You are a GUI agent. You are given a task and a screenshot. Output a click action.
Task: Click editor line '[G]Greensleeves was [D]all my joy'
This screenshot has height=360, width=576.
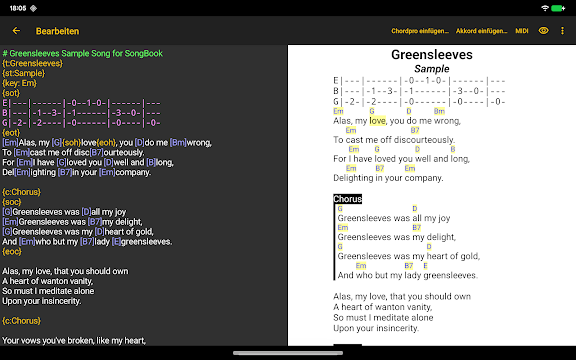click(64, 212)
